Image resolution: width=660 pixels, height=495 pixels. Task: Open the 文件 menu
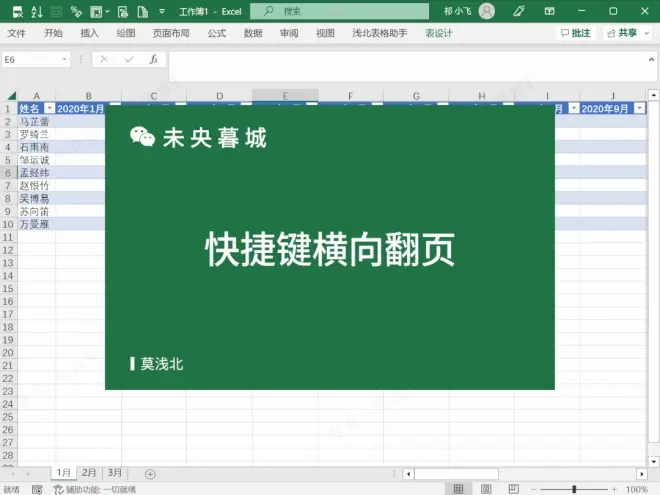click(16, 33)
